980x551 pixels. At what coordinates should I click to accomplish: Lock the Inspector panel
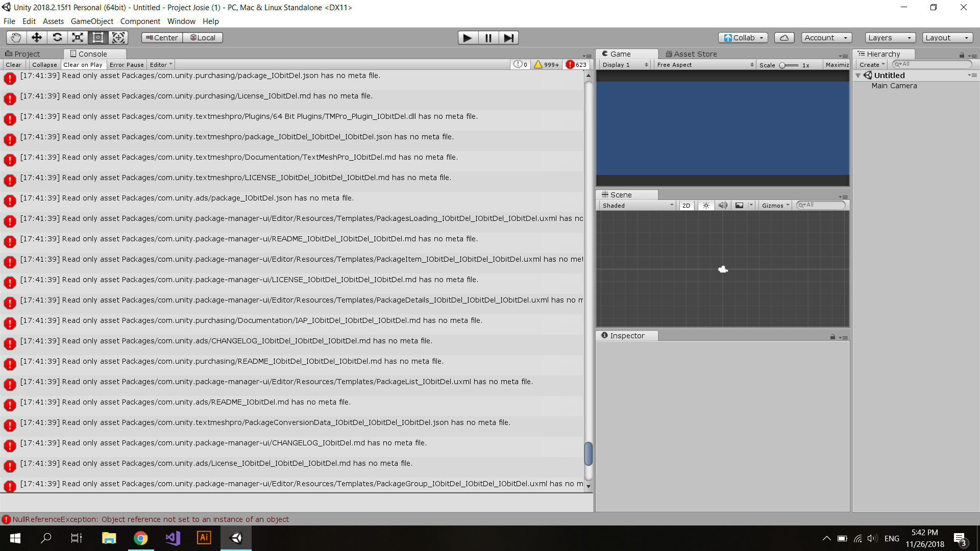[x=832, y=337]
